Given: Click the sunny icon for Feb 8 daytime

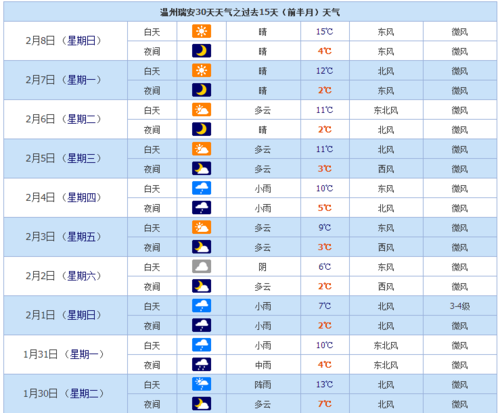Looking at the screenshot, I should point(201,31).
